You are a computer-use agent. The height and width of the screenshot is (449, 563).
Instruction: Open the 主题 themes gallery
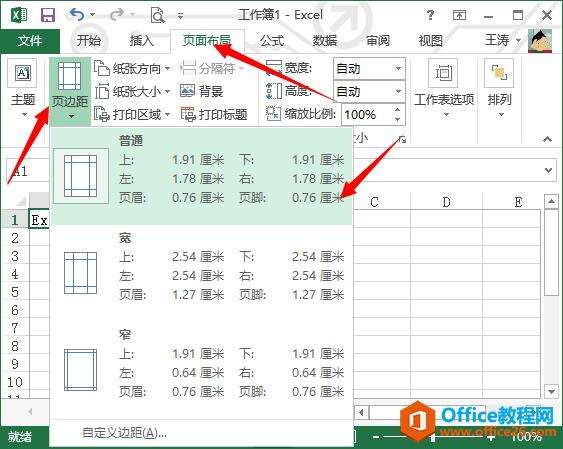point(23,88)
